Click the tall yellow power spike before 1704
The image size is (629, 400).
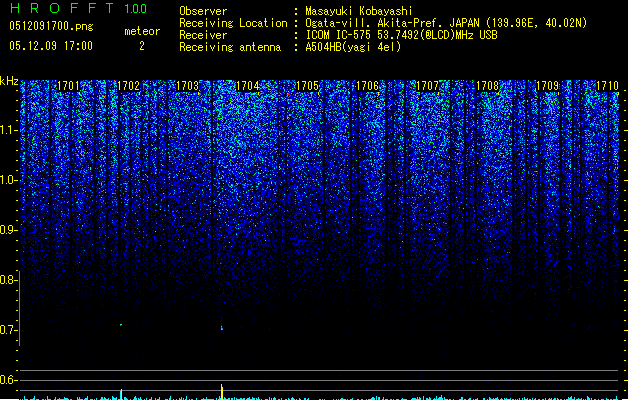[221, 392]
